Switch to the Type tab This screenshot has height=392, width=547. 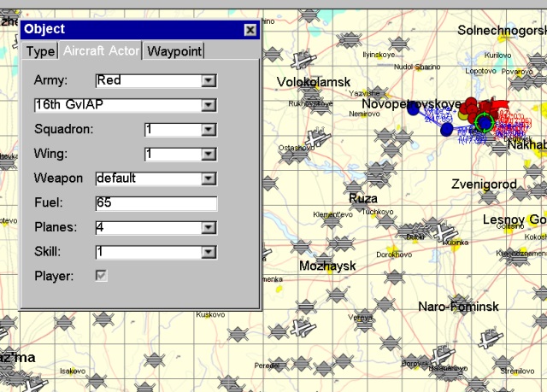(40, 51)
